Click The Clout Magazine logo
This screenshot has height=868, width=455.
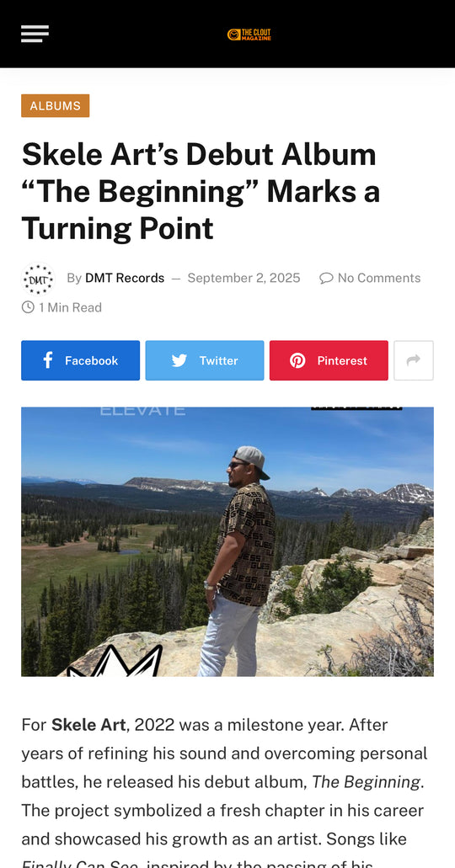tap(249, 35)
